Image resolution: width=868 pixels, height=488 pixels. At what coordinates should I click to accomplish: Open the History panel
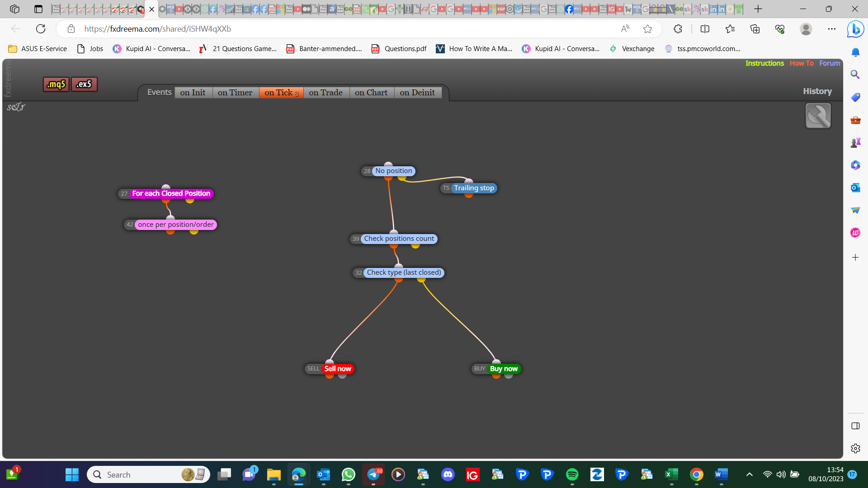(817, 91)
